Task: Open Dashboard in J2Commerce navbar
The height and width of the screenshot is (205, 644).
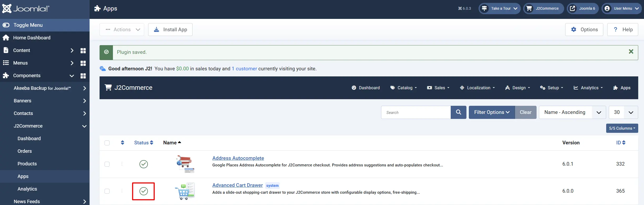Action: [366, 88]
